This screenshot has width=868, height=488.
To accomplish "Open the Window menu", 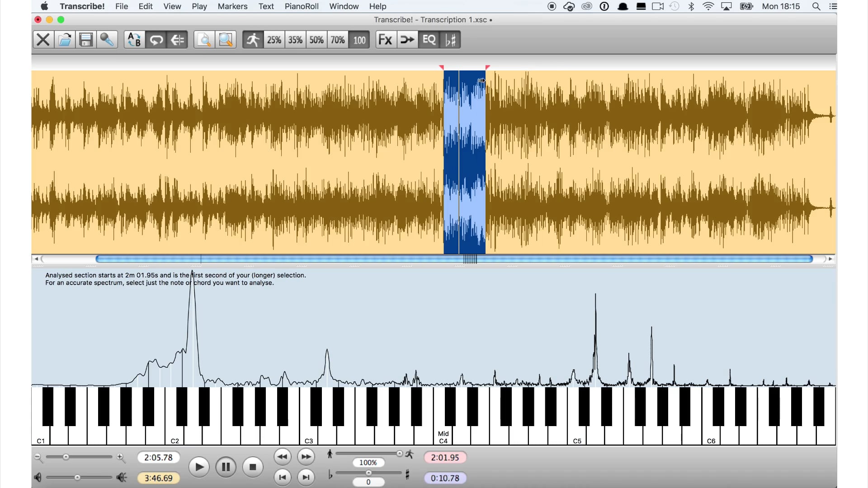I will (344, 6).
